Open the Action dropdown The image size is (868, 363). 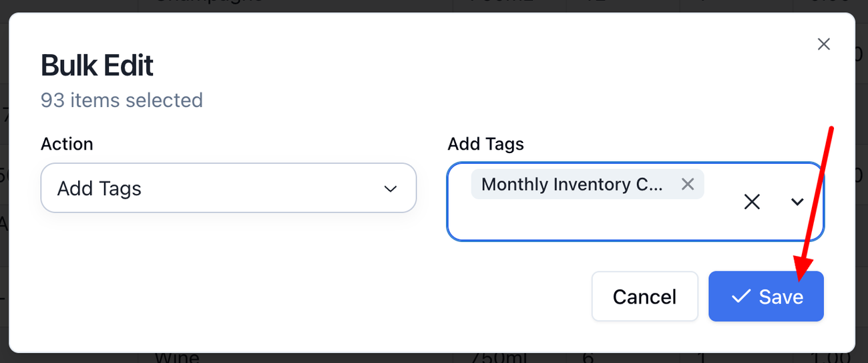pos(228,189)
